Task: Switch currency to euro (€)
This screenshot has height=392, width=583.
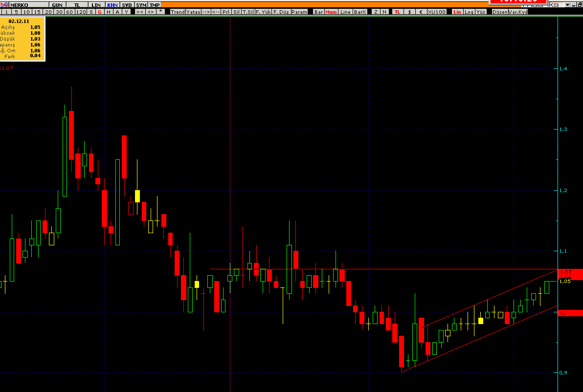Action: click(420, 12)
